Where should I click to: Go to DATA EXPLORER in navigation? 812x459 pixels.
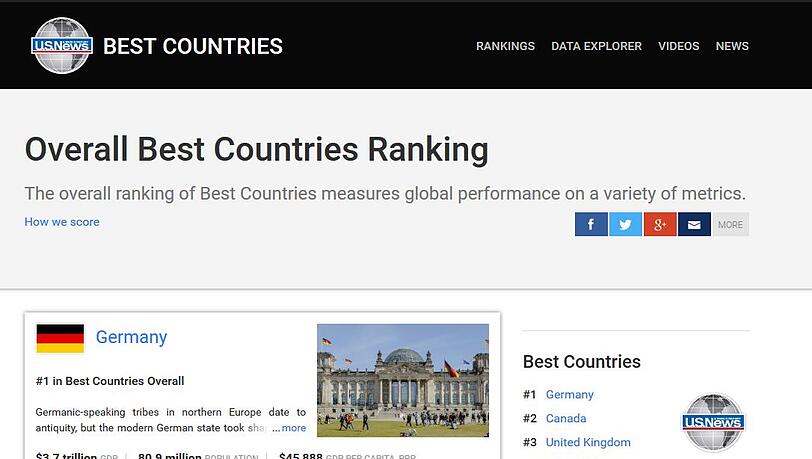[x=596, y=46]
